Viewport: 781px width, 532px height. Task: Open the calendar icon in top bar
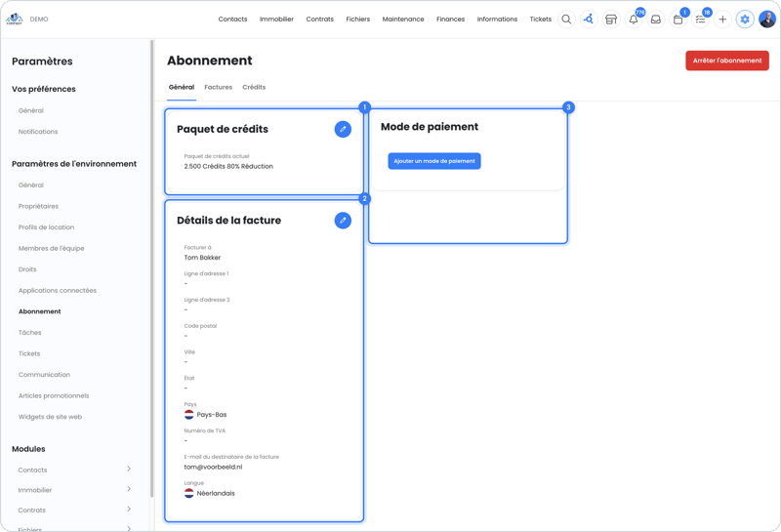(x=678, y=20)
